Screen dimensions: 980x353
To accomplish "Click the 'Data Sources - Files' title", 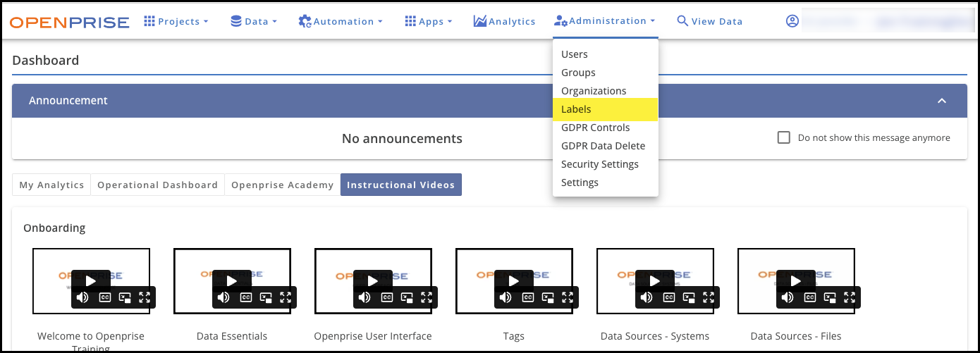I will tap(796, 336).
